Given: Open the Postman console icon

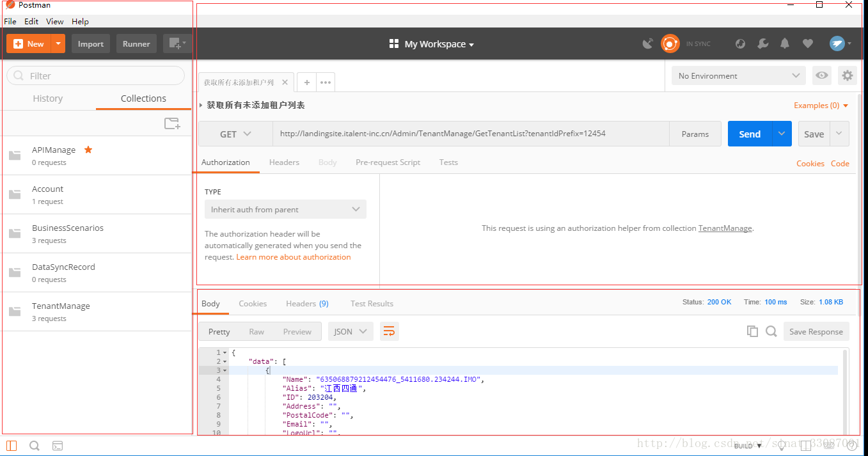Looking at the screenshot, I should pyautogui.click(x=58, y=446).
